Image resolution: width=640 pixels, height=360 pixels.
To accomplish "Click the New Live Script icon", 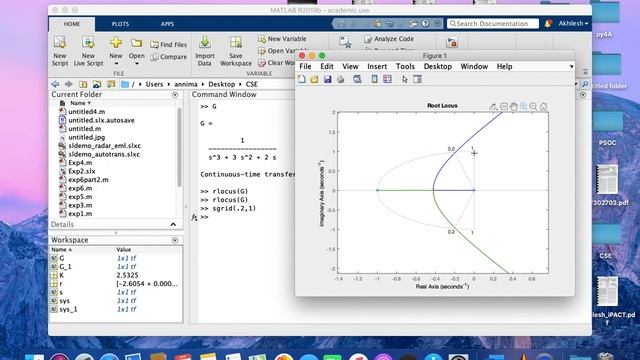I will click(x=88, y=51).
